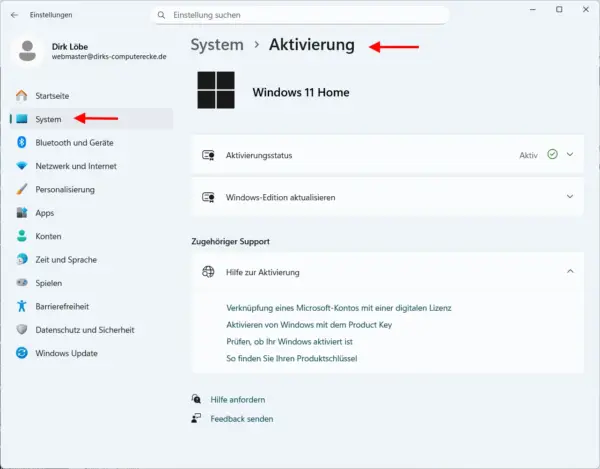The height and width of the screenshot is (469, 600).
Task: Click the Barrierefreiheit accessibility icon
Action: tap(22, 306)
